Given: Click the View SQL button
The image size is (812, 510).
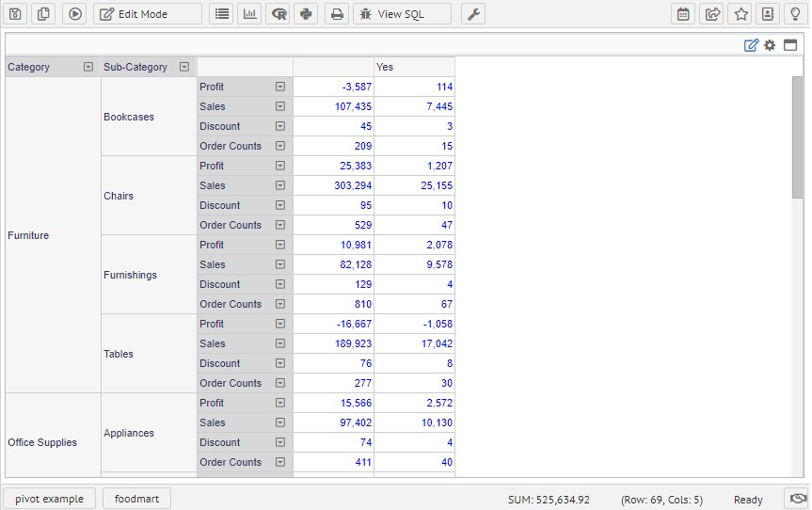Looking at the screenshot, I should click(x=402, y=14).
